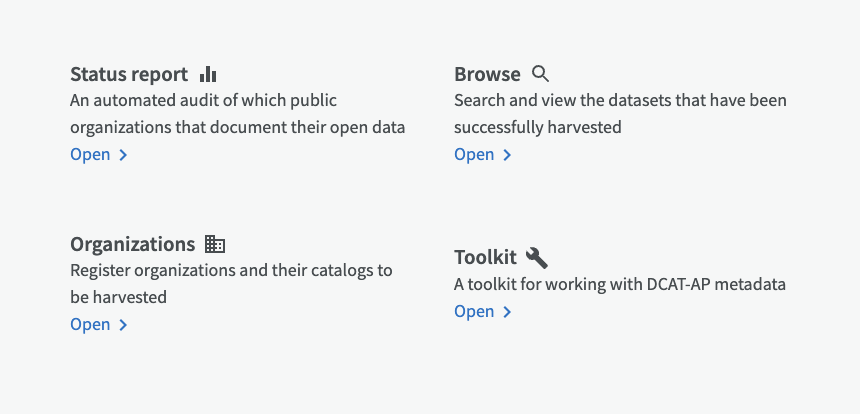Viewport: 860px width, 414px height.
Task: Click the Search and view datasets description
Action: [x=620, y=114]
